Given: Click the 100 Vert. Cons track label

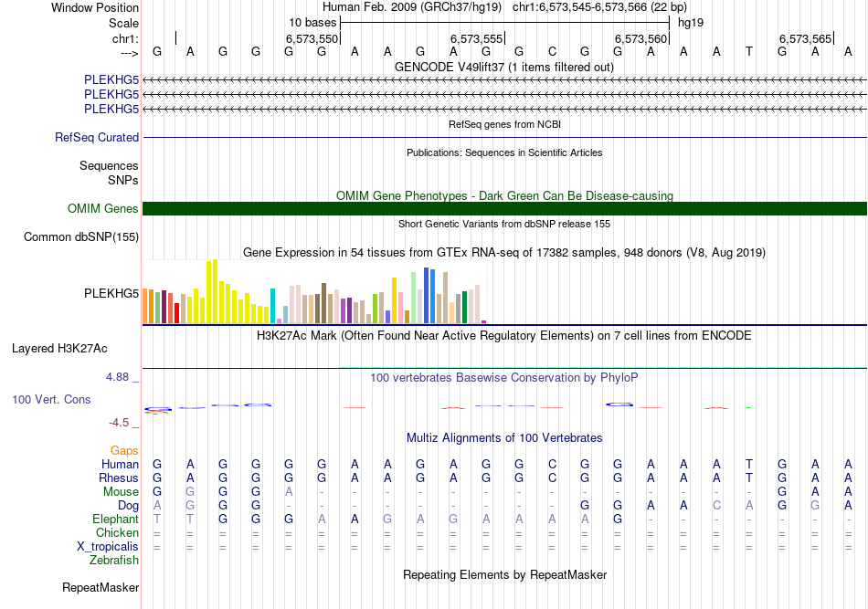Looking at the screenshot, I should point(51,399).
